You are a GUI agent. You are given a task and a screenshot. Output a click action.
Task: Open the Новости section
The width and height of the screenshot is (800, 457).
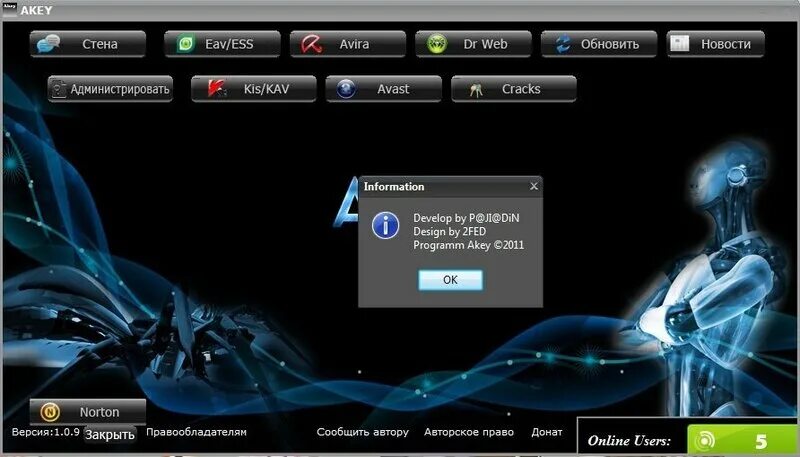pyautogui.click(x=716, y=44)
